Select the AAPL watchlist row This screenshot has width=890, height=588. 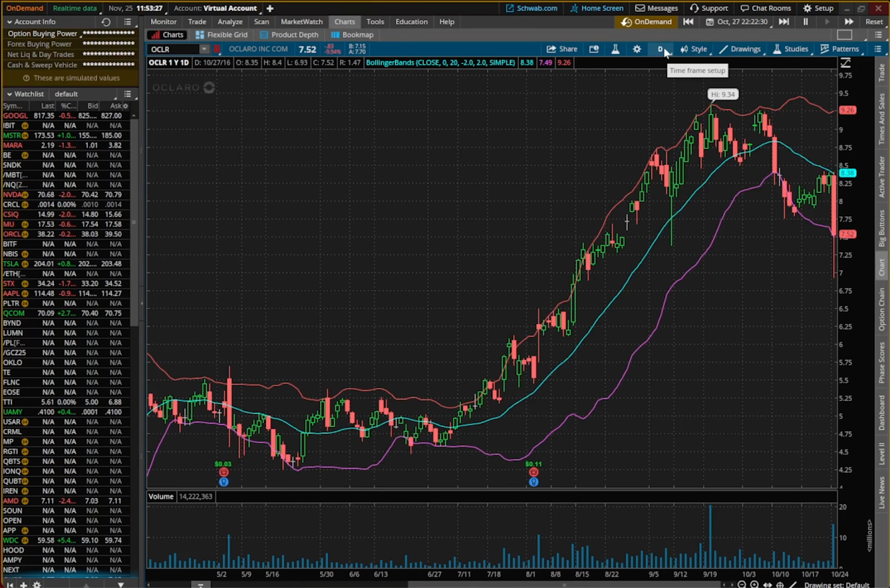click(65, 293)
